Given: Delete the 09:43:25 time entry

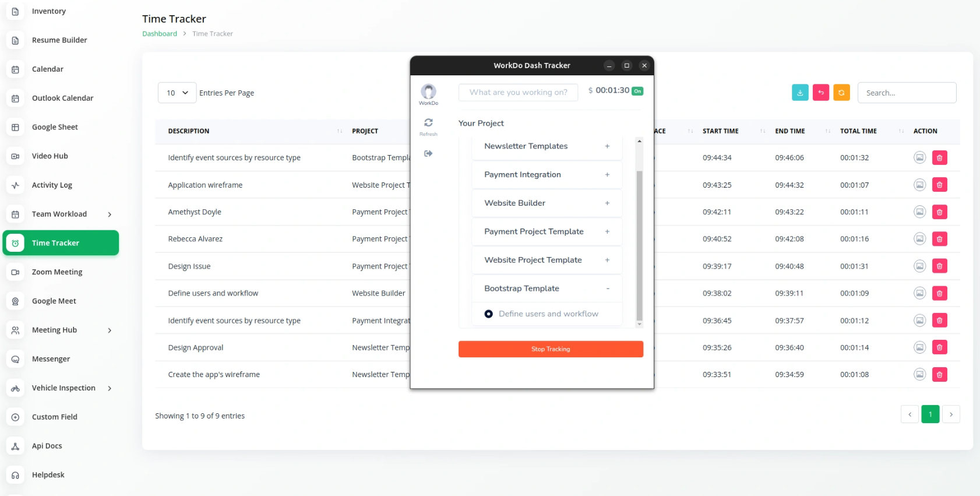Looking at the screenshot, I should coord(939,185).
